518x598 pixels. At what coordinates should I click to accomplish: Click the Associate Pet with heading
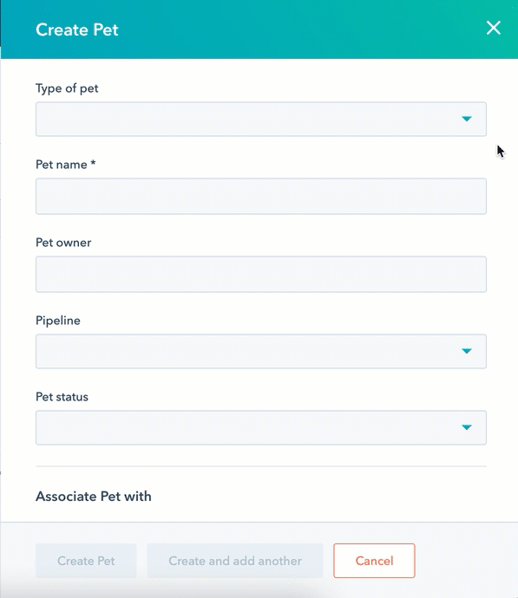pos(93,497)
